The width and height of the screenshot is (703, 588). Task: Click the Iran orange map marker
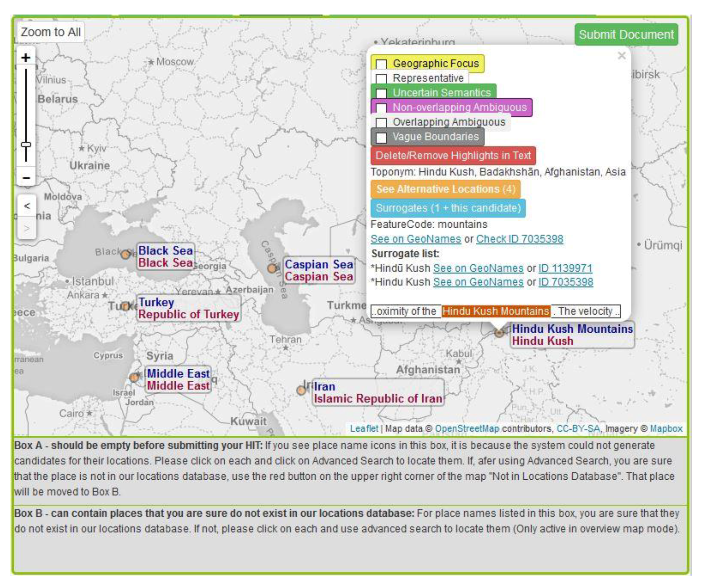pos(301,390)
